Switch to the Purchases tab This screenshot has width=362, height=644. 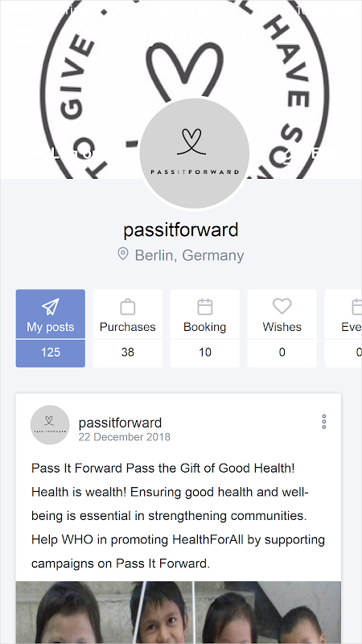click(x=128, y=327)
